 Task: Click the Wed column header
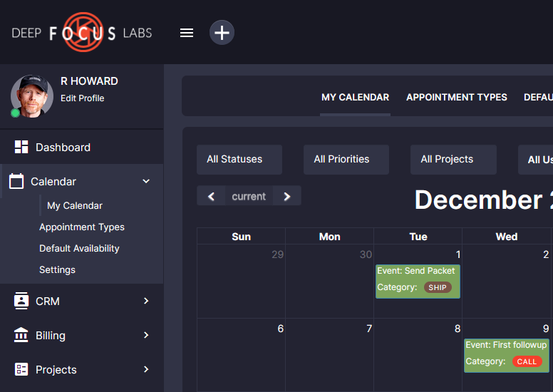(507, 237)
